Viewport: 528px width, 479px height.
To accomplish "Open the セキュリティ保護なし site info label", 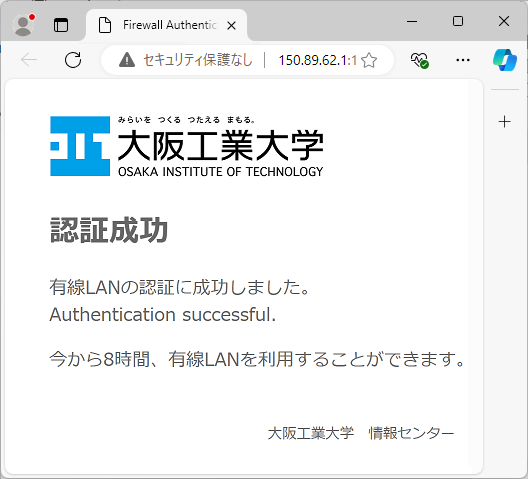I will pyautogui.click(x=198, y=60).
